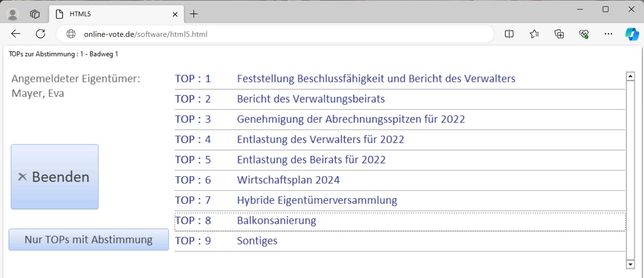The width and height of the screenshot is (644, 278).
Task: Open the Settings and more menu
Action: [608, 34]
